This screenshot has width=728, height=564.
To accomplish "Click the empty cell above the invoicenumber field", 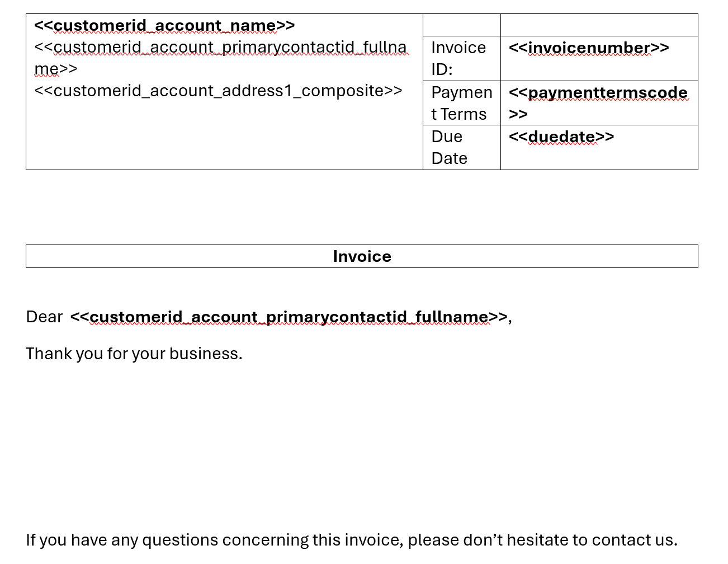I will [x=599, y=25].
